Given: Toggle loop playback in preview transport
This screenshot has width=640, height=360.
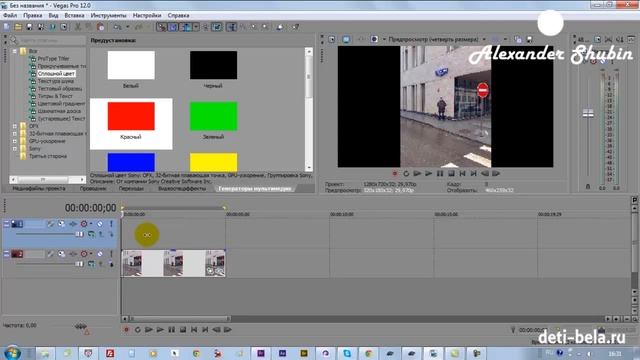Looking at the screenshot, I should coord(406,173).
